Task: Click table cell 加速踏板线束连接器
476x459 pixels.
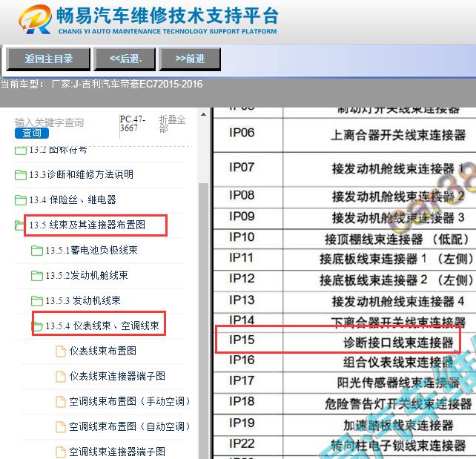Action: (x=398, y=425)
